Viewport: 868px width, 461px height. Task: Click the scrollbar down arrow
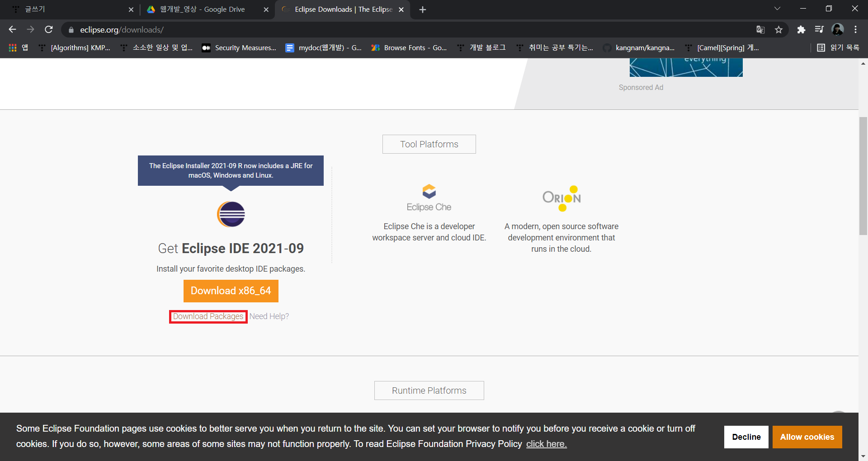863,456
